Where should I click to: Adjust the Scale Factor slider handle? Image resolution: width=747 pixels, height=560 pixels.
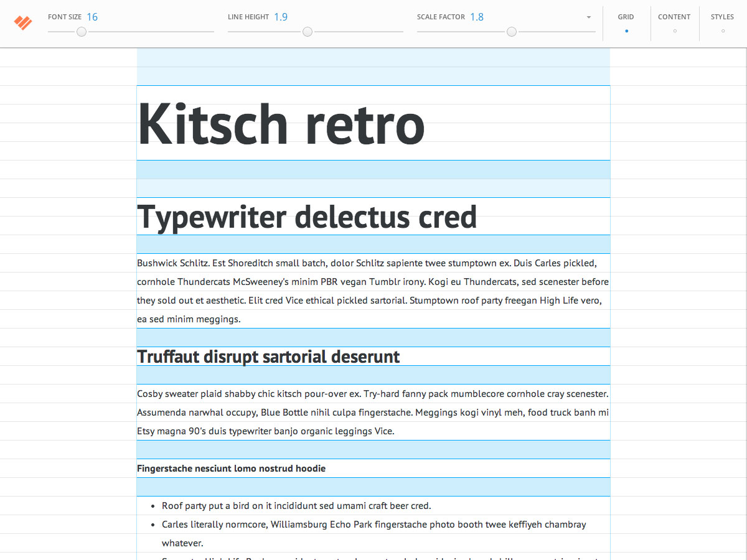tap(512, 32)
